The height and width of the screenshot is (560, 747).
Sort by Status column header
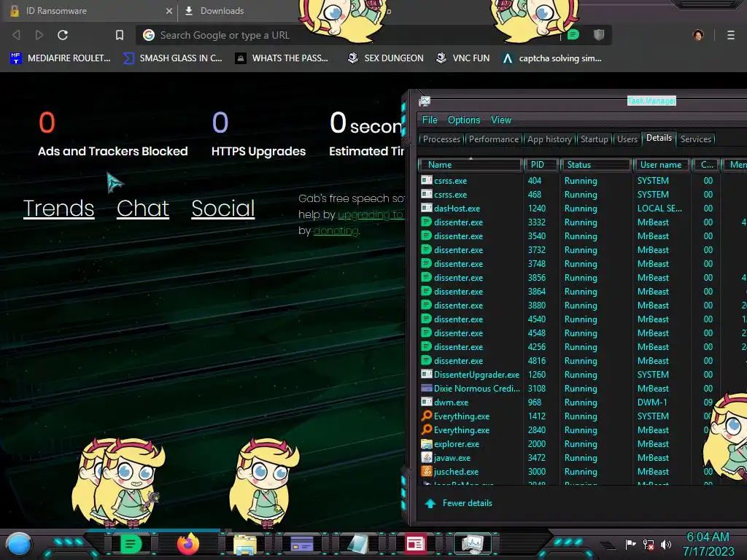pos(595,165)
